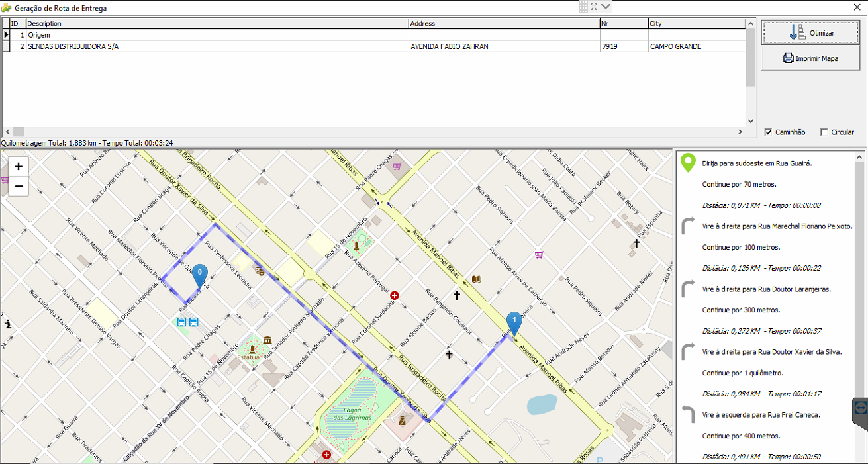This screenshot has width=868, height=464.
Task: Click turn-left arrow for Rua Frei Caneca
Action: (x=688, y=414)
